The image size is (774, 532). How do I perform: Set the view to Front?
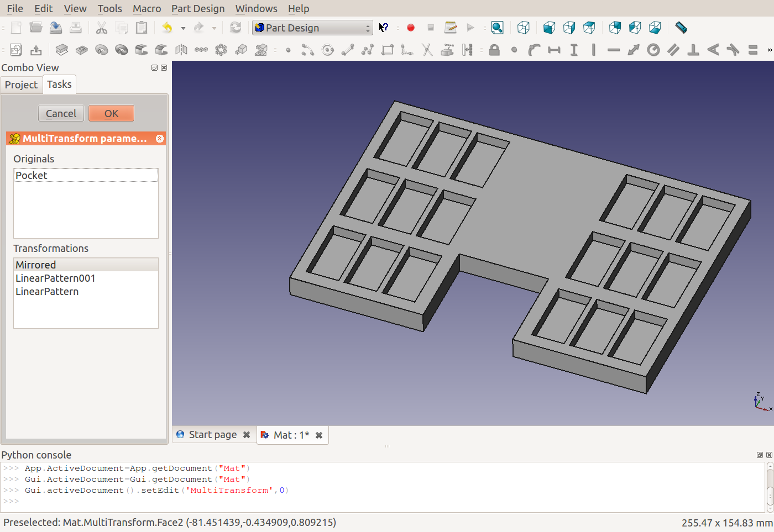click(x=549, y=28)
